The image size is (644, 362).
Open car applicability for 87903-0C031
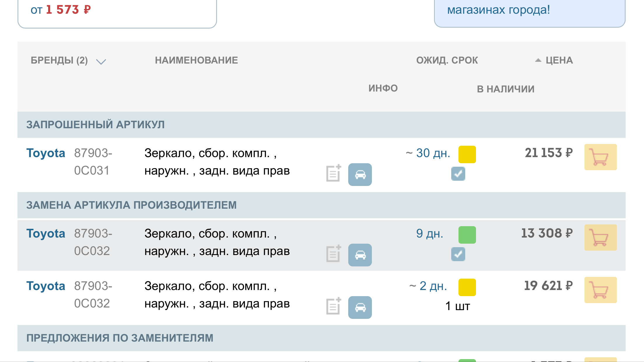coord(360,175)
